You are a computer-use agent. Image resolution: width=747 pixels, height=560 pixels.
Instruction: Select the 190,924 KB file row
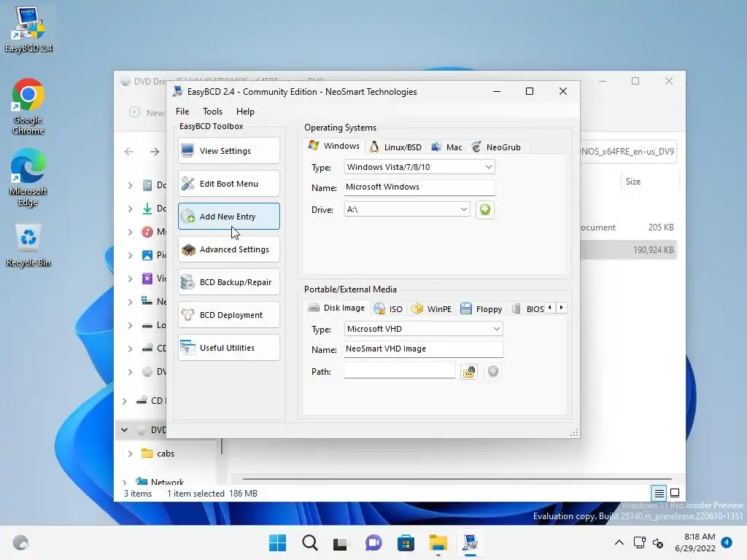coord(628,250)
